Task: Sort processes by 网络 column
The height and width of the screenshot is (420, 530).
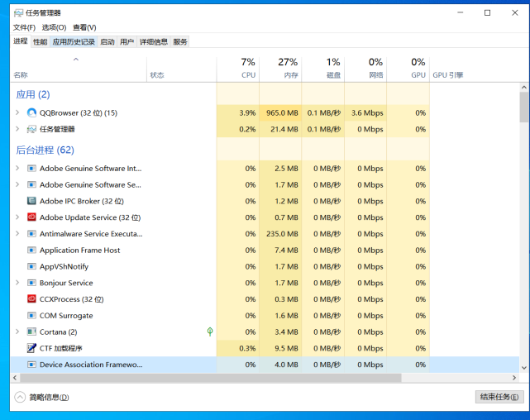Action: (365, 69)
